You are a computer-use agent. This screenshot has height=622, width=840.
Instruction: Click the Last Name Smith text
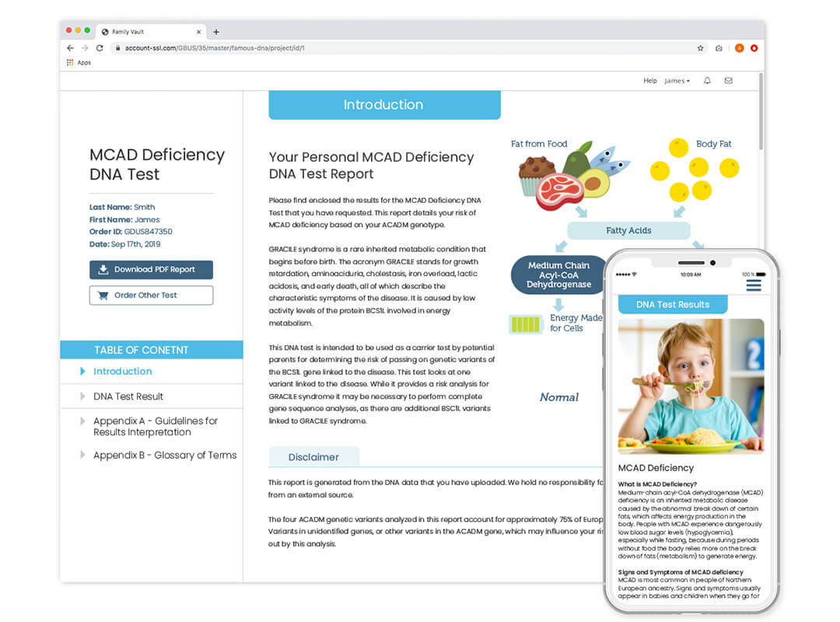click(x=122, y=208)
